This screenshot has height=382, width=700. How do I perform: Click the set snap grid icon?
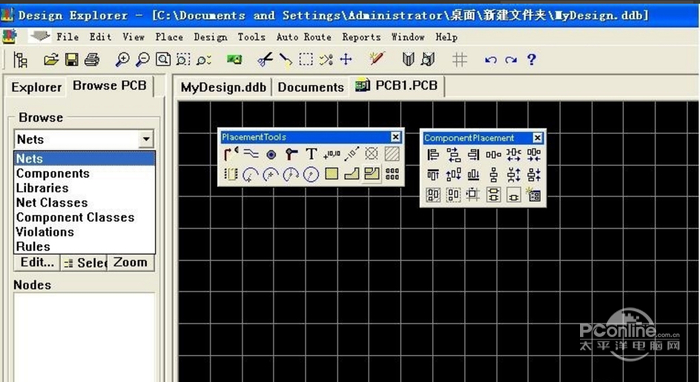pos(459,59)
